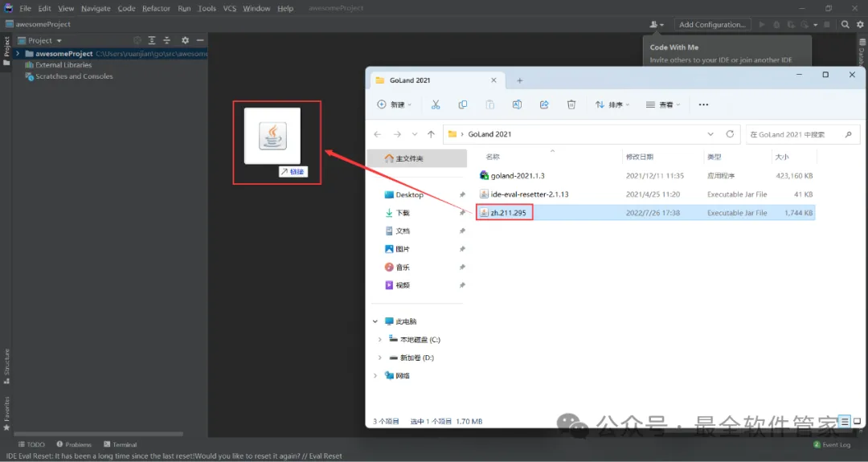Click the Favorites vertical sidebar tab
The width and height of the screenshot is (868, 462).
point(6,414)
